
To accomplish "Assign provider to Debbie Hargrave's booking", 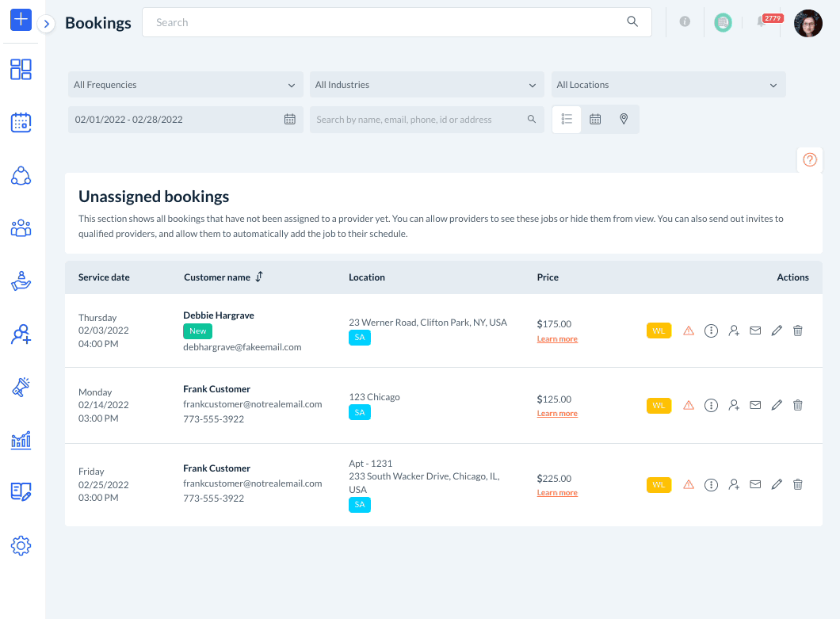I will (x=734, y=331).
